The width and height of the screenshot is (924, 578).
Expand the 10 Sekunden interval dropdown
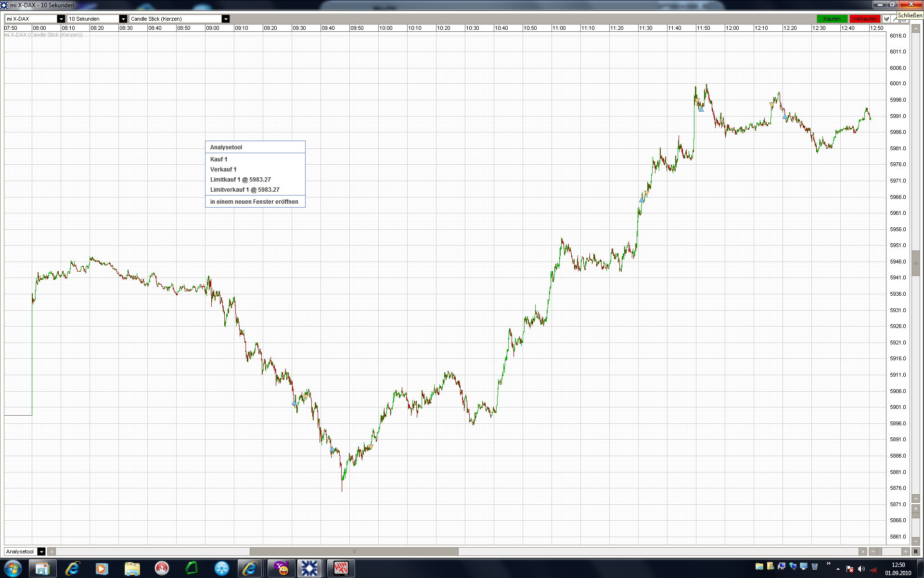(123, 19)
